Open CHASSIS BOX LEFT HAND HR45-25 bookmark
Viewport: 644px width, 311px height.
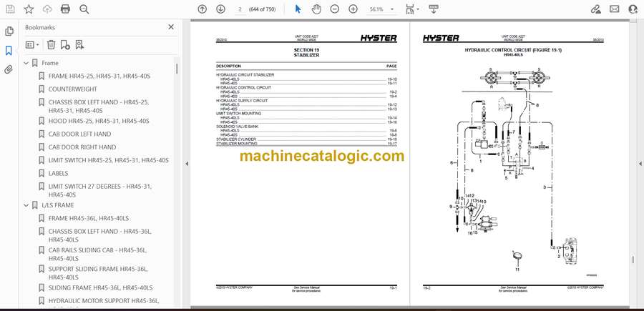point(99,107)
